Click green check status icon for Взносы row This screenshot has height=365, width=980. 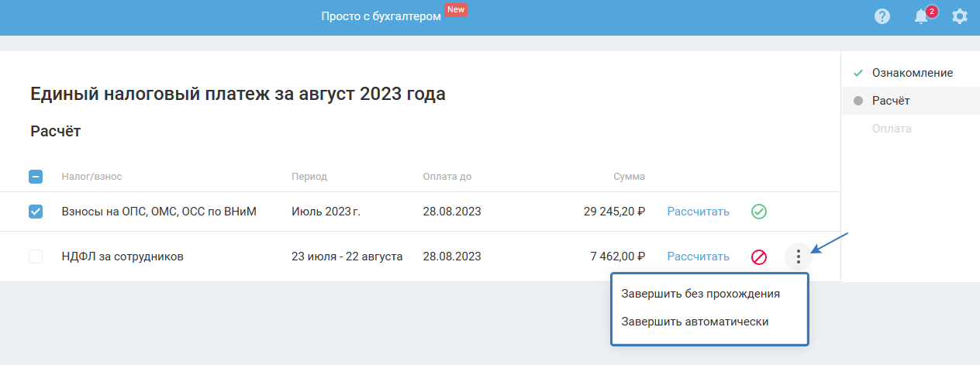(x=759, y=212)
